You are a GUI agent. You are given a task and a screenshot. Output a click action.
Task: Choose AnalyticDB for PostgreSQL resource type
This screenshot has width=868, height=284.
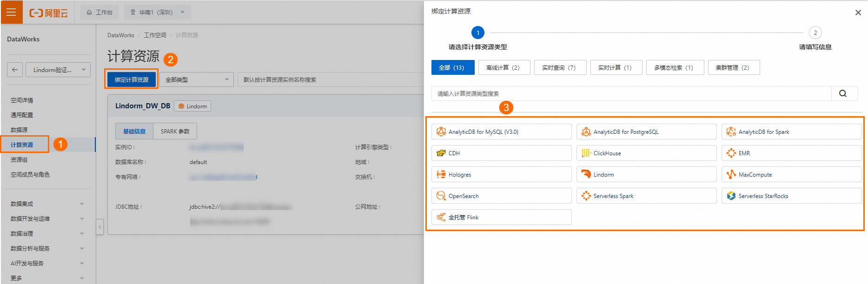646,132
